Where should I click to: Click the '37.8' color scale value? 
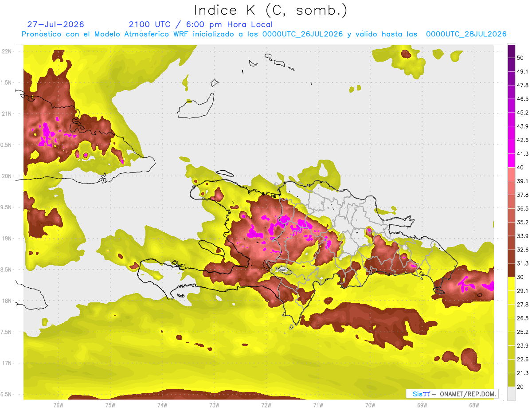click(523, 195)
